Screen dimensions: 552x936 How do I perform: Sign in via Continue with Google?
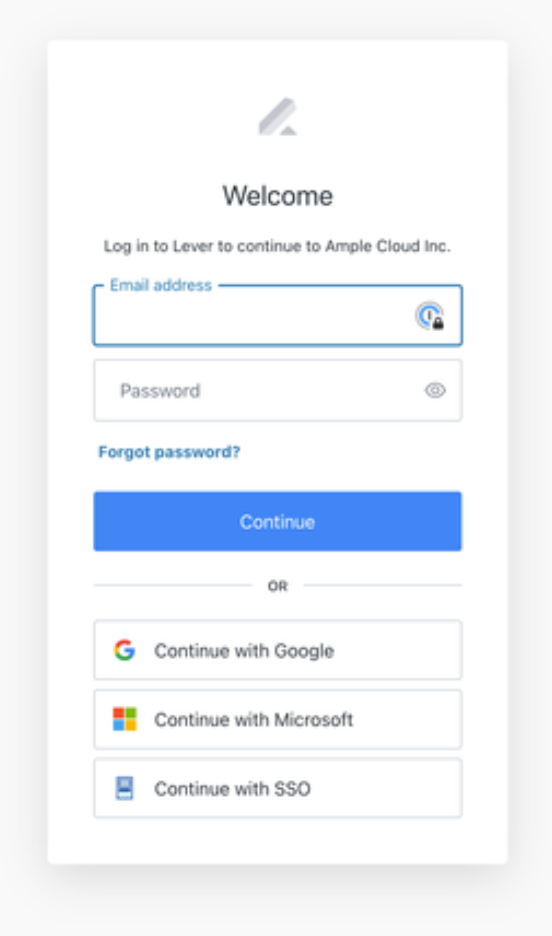tap(277, 650)
